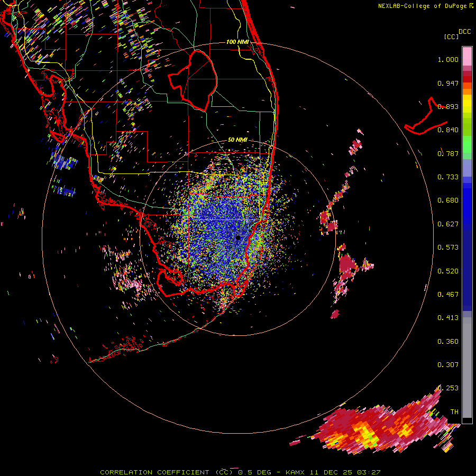Image resolution: width=476 pixels, height=476 pixels.
Task: Click the TH threshold label
Action: tap(454, 412)
